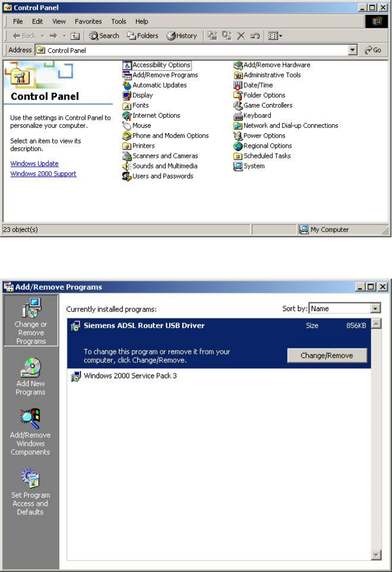Open Automatic Updates
This screenshot has height=572, width=392.
pyautogui.click(x=155, y=85)
